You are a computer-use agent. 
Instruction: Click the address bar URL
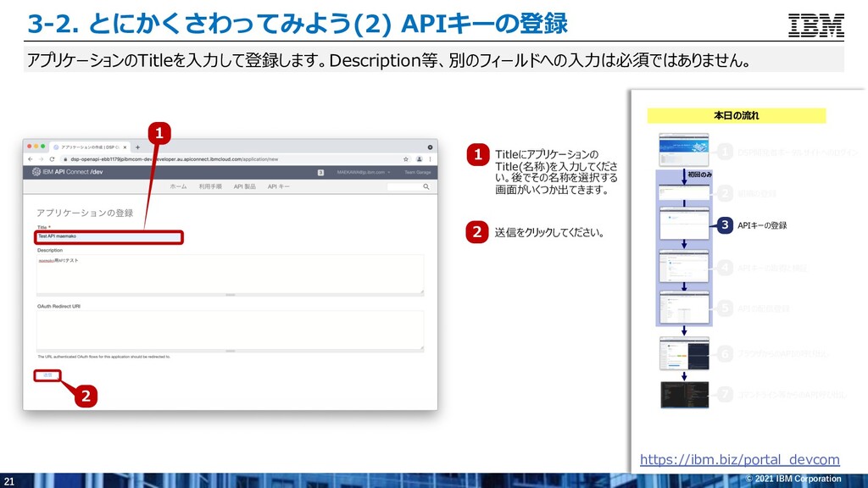(175, 159)
